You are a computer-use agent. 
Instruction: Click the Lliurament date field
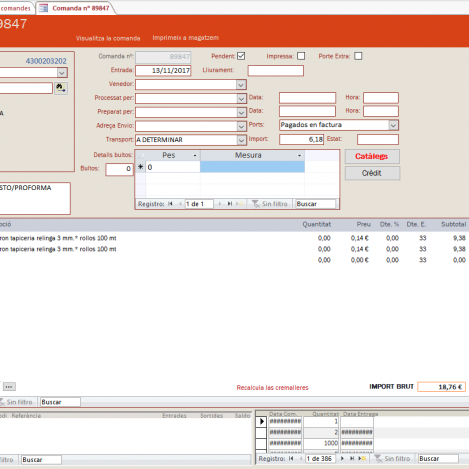[276, 71]
